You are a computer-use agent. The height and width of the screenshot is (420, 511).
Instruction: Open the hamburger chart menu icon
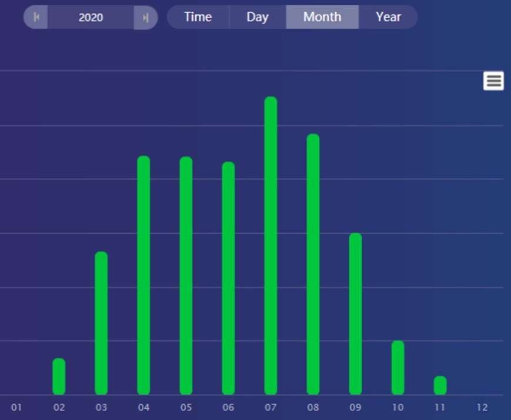(493, 81)
